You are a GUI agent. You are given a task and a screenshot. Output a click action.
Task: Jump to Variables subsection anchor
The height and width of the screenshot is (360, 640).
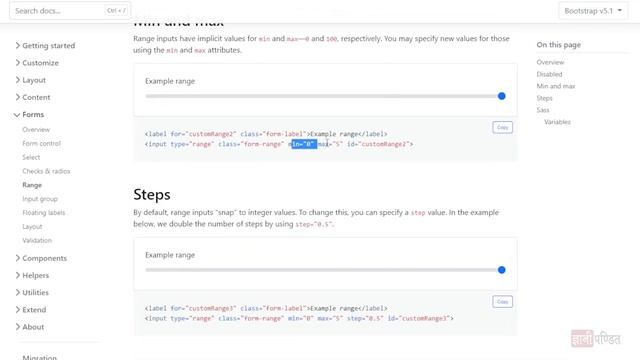click(557, 122)
